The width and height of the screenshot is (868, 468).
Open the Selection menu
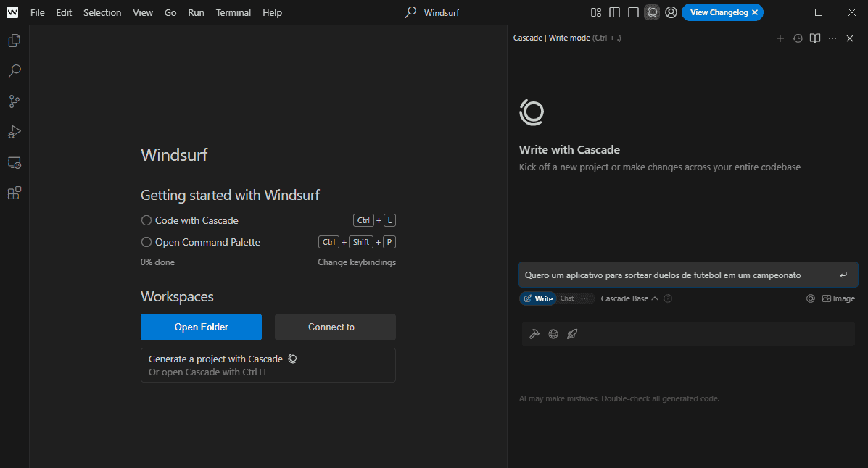(x=102, y=12)
